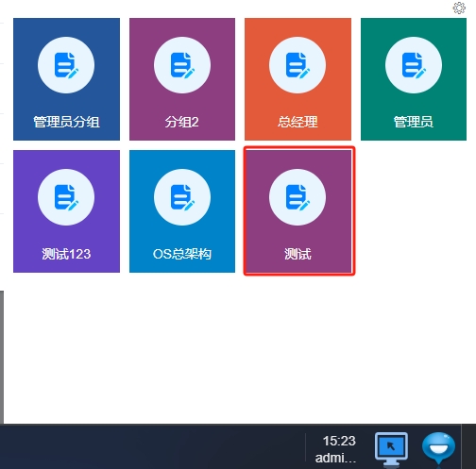Click the document icon in 测试123 tile
This screenshot has width=476, height=469.
pyautogui.click(x=66, y=197)
